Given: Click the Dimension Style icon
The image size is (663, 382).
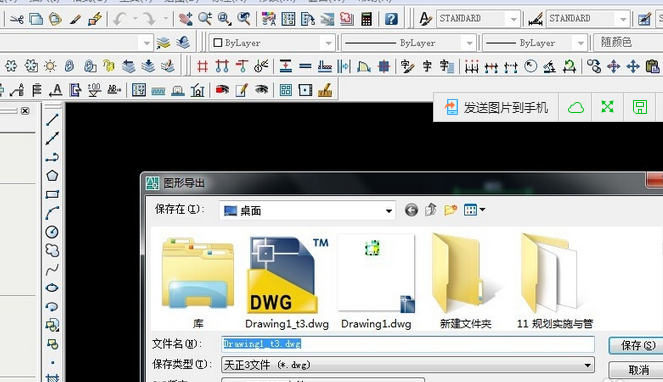Looking at the screenshot, I should [535, 19].
